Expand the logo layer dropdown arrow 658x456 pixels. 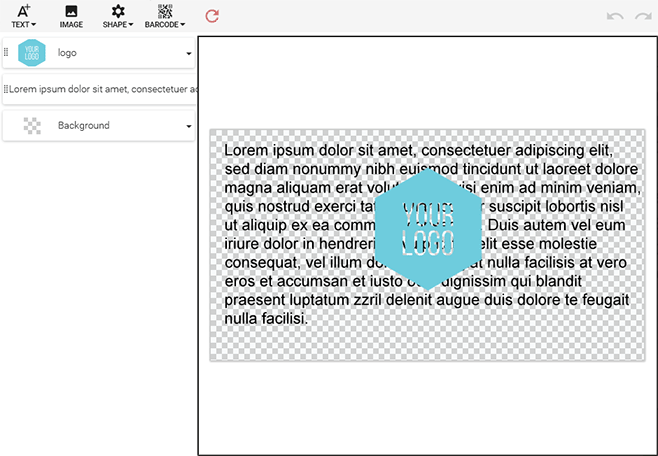[x=189, y=54]
